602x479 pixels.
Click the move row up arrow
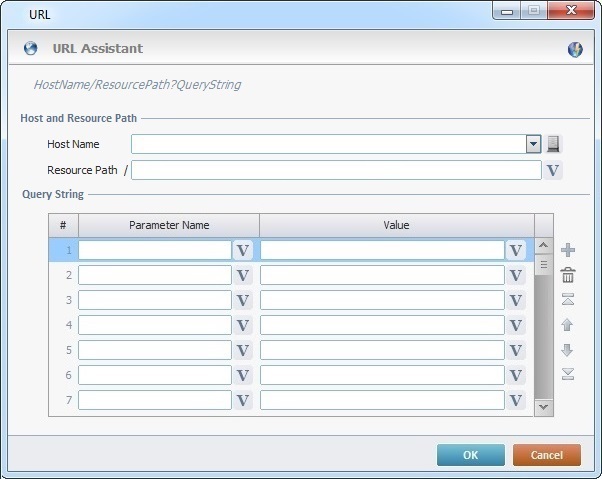click(568, 325)
